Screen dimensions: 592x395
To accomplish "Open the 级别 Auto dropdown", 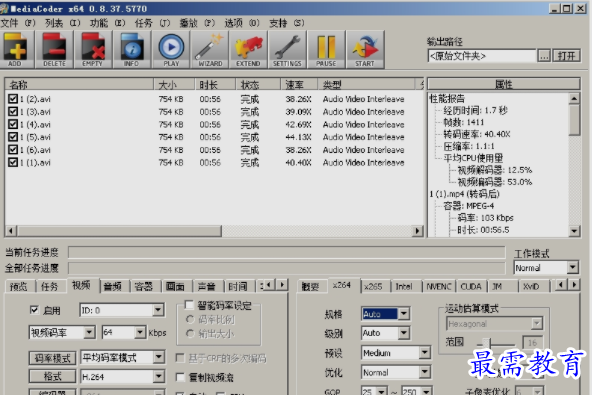I will [x=385, y=333].
